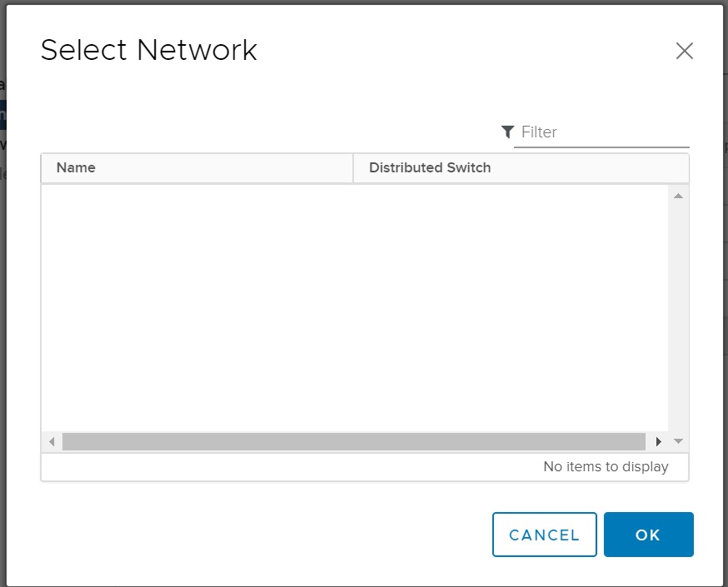Click the No items to display label
Screen dimensions: 728x587
point(606,466)
